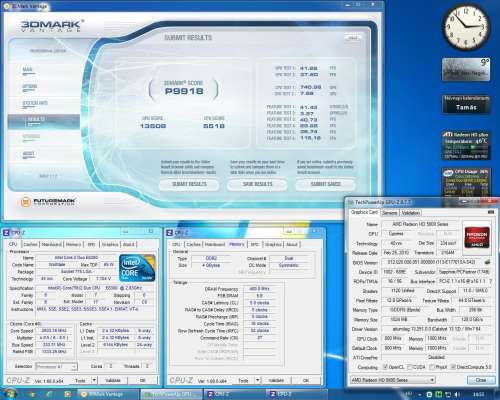The width and height of the screenshot is (500, 400).
Task: Click the Futuremark Corporation logo
Action: (x=48, y=202)
